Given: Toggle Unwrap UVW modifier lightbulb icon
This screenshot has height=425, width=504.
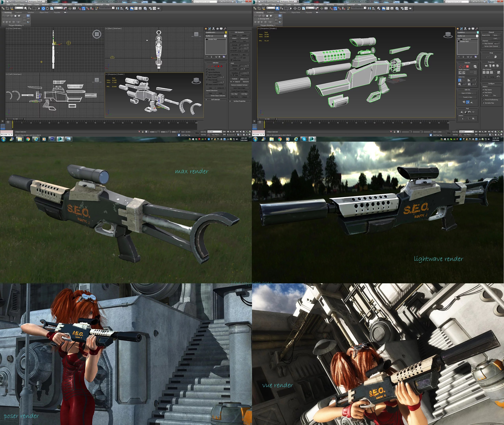Looking at the screenshot, I should click(x=459, y=39).
